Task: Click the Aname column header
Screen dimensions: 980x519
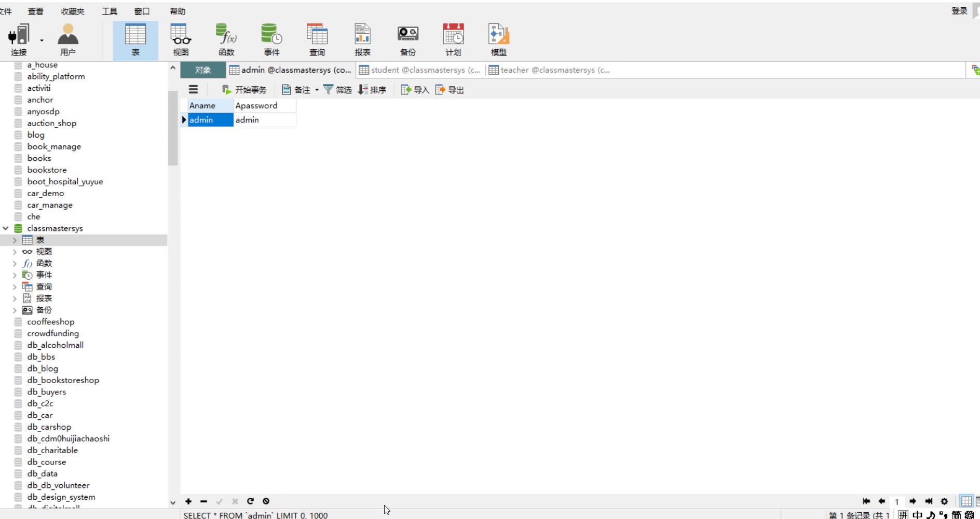Action: (210, 105)
